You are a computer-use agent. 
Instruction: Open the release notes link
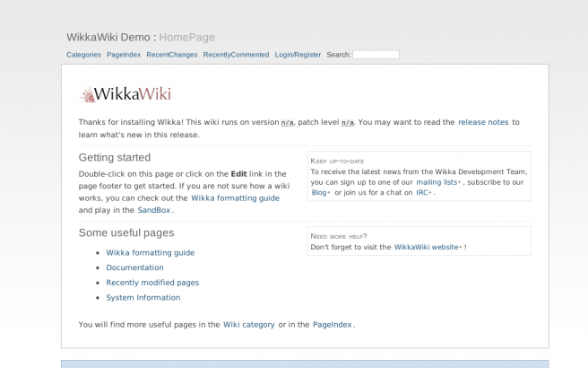tap(483, 122)
